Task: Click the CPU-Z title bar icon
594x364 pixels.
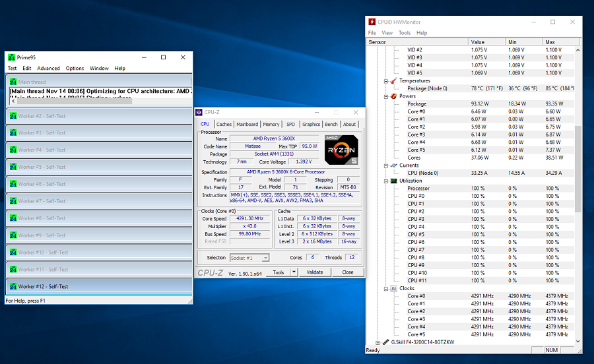Action: [x=199, y=112]
